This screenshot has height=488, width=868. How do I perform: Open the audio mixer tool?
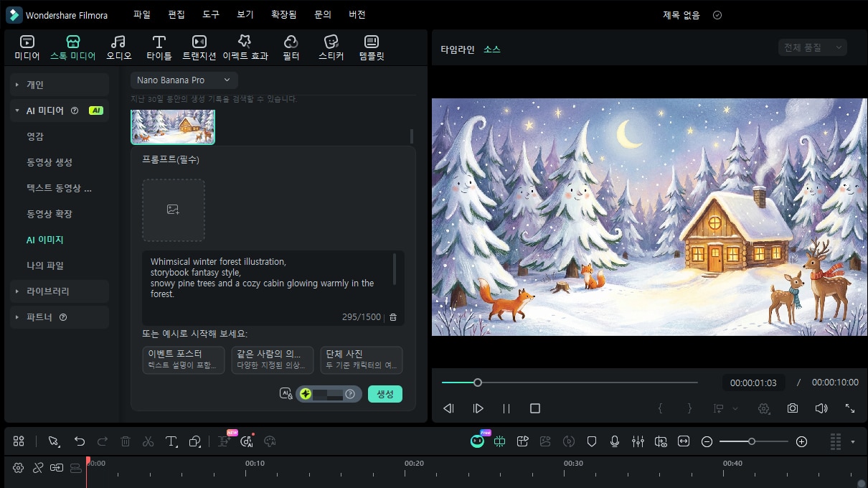click(x=638, y=441)
